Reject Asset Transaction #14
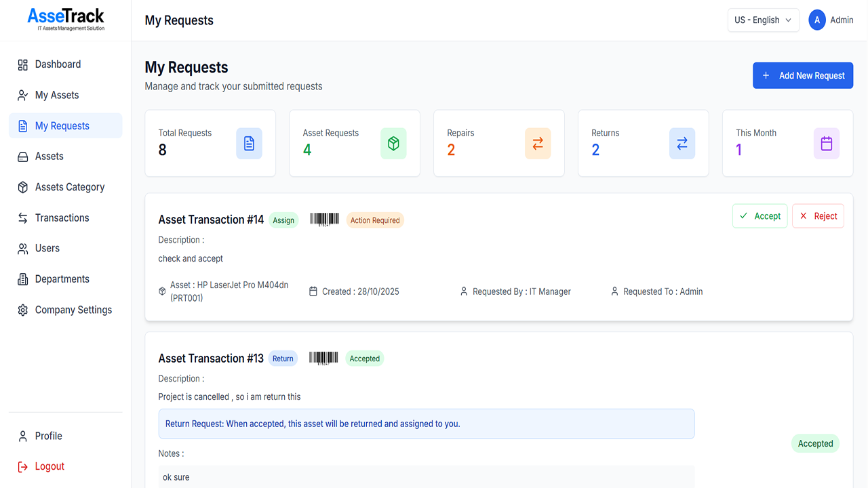Screen dimensions: 868x488 click(x=818, y=216)
